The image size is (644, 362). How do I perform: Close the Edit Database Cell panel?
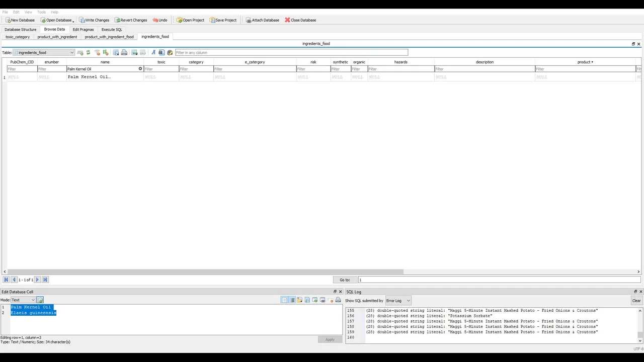point(340,292)
